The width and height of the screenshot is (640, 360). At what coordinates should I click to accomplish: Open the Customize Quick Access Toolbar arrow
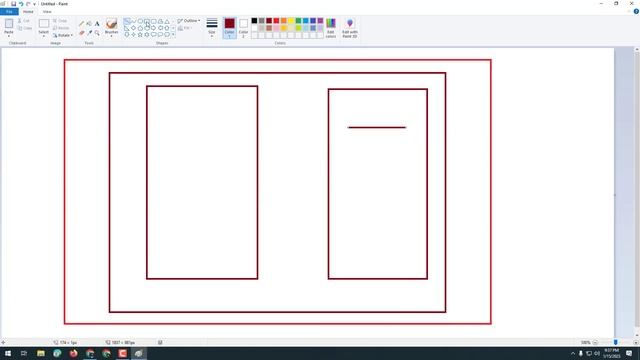point(35,4)
